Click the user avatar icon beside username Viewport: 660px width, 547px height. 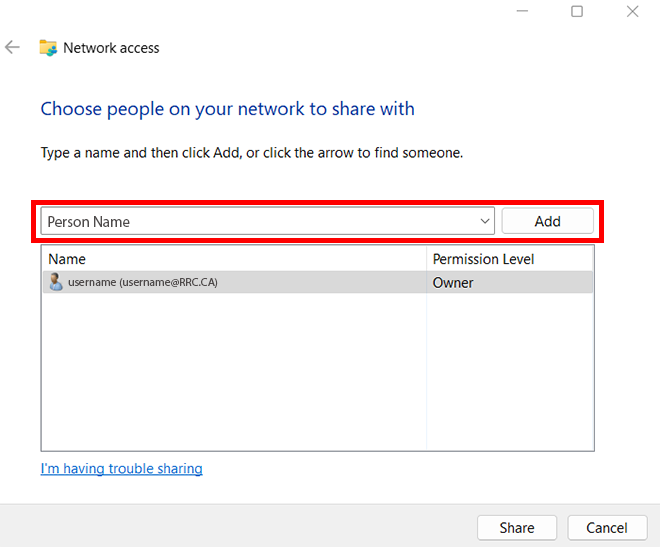56,282
